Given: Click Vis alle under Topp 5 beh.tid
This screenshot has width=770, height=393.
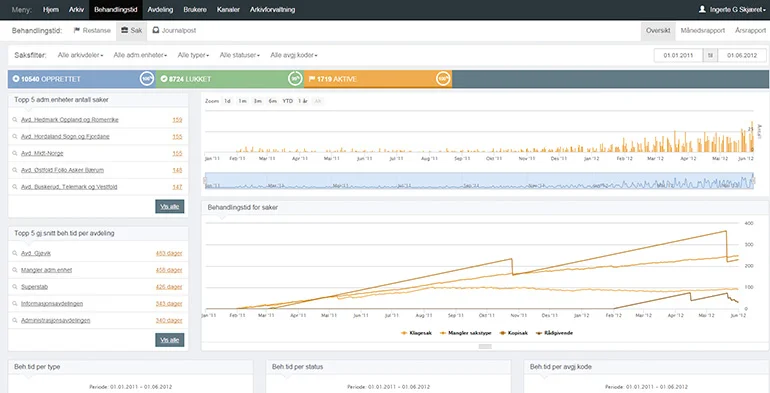Looking at the screenshot, I should pyautogui.click(x=170, y=340).
